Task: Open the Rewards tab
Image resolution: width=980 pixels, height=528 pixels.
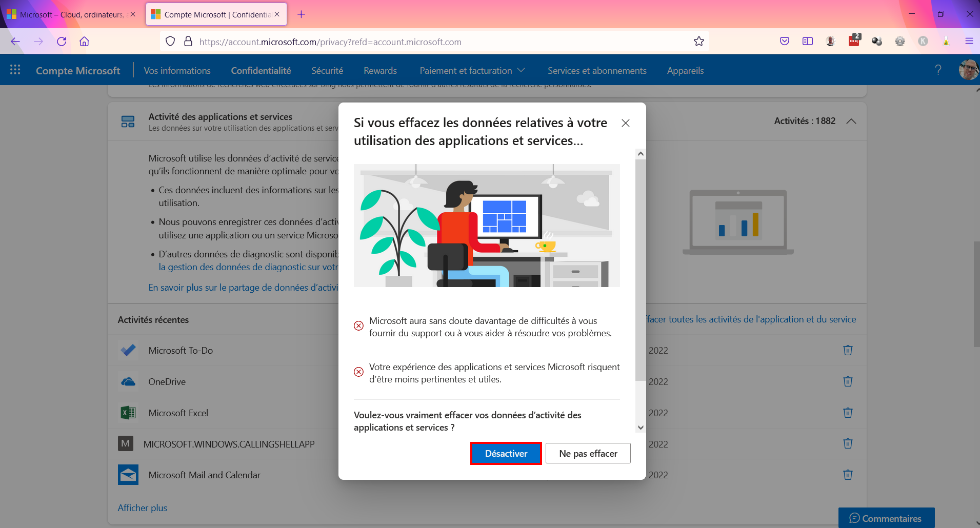Action: pos(380,71)
